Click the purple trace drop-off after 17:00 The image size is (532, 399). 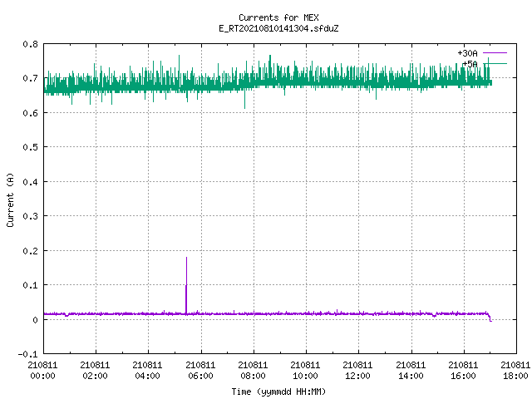pos(490,318)
